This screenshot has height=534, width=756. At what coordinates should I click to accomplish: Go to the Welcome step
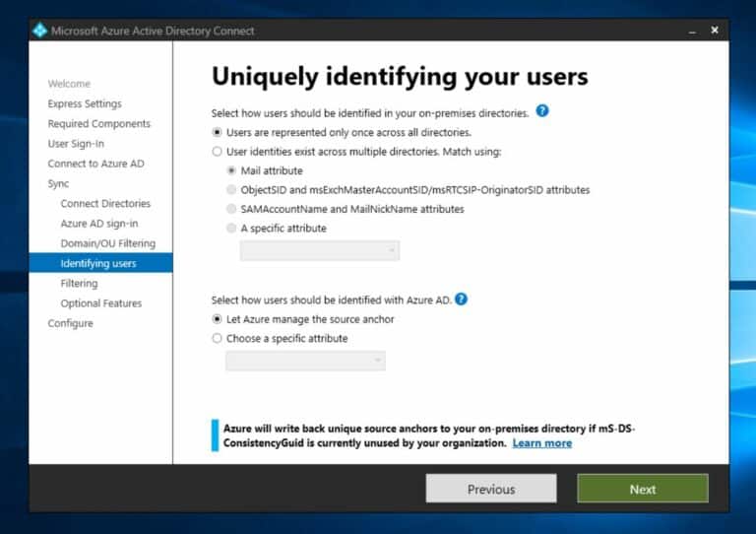coord(69,84)
